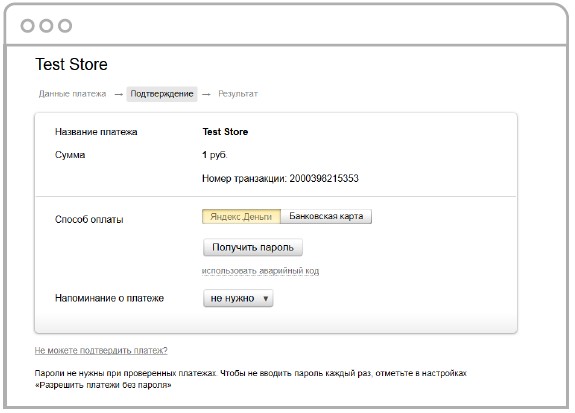Click the 1 руб. amount value
575x413 pixels.
pos(215,155)
